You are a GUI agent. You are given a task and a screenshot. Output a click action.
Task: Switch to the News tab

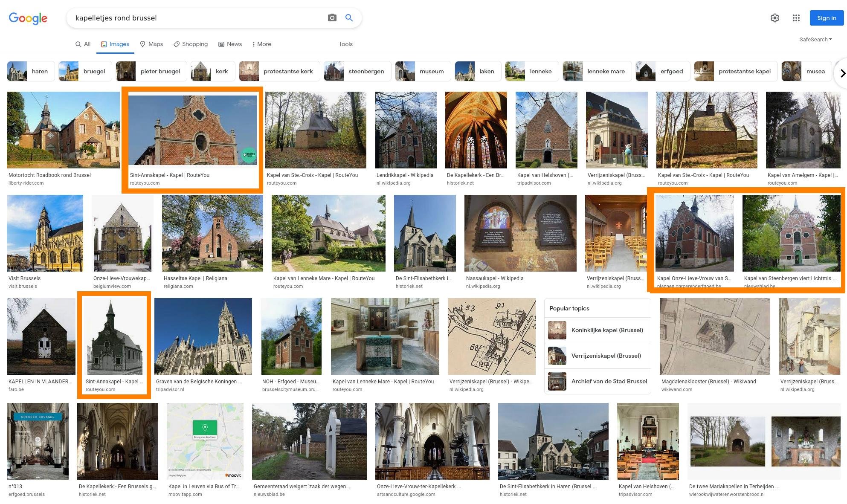(x=230, y=44)
